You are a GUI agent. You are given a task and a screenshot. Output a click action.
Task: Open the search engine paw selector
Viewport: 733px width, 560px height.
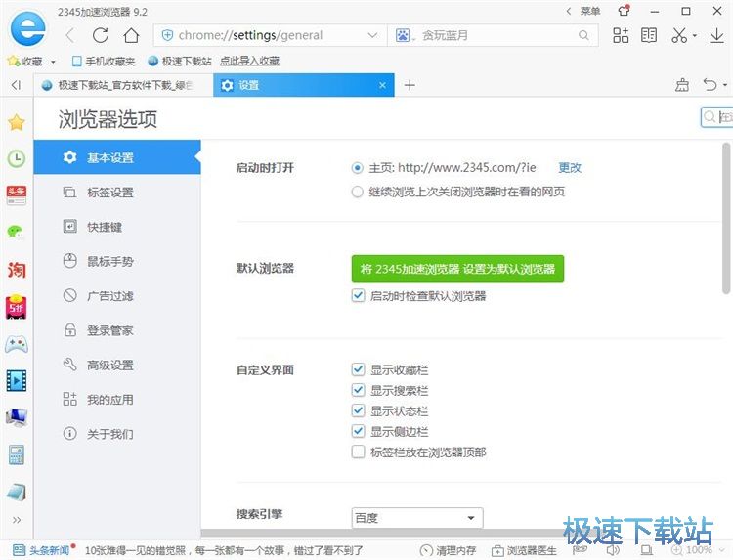(405, 35)
